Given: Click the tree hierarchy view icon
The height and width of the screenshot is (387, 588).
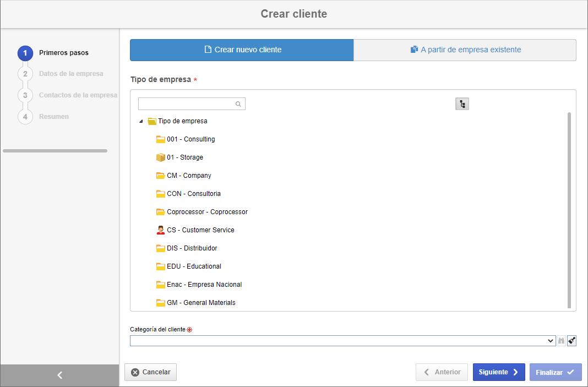Looking at the screenshot, I should tap(462, 104).
